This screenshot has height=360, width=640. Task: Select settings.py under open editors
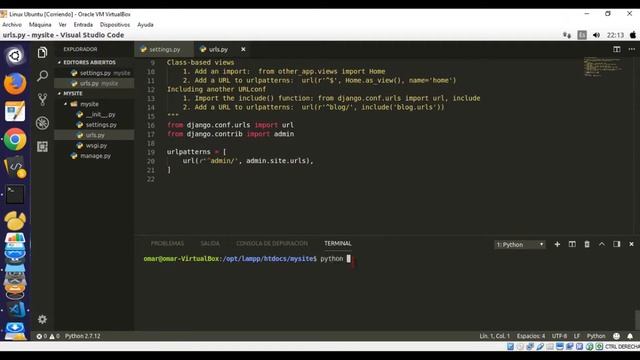[95, 73]
